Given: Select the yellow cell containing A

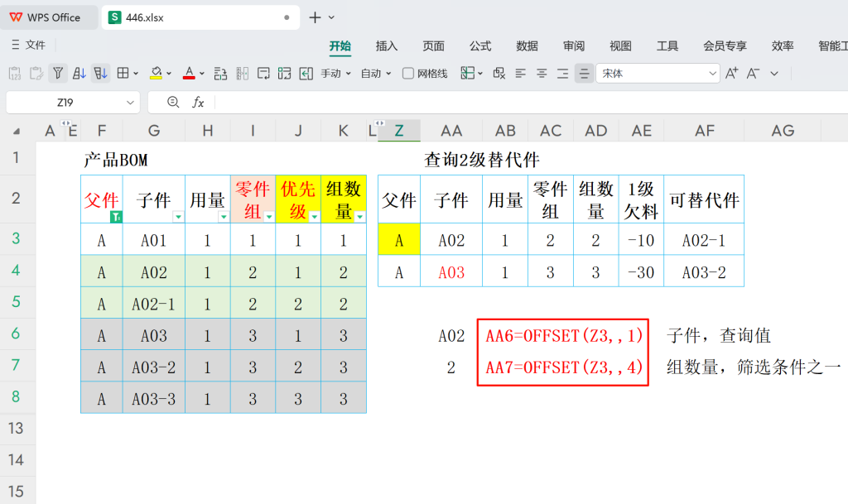Looking at the screenshot, I should click(x=399, y=239).
